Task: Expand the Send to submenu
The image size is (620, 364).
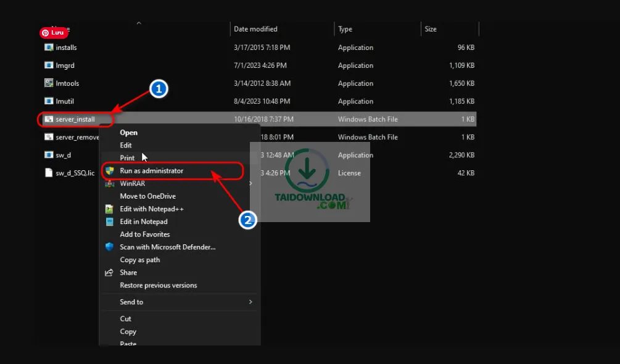Action: pos(250,302)
